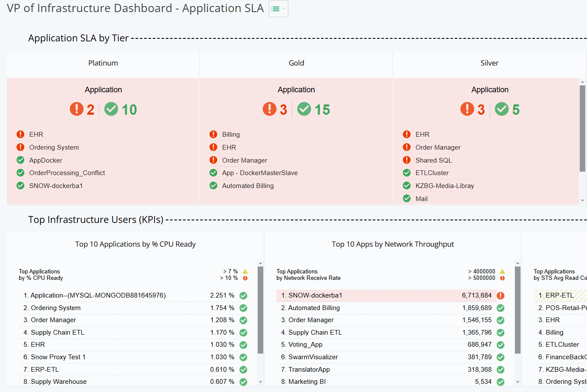Click check icon beside KZBG-Media-Libray
This screenshot has width=587, height=392.
tap(407, 185)
